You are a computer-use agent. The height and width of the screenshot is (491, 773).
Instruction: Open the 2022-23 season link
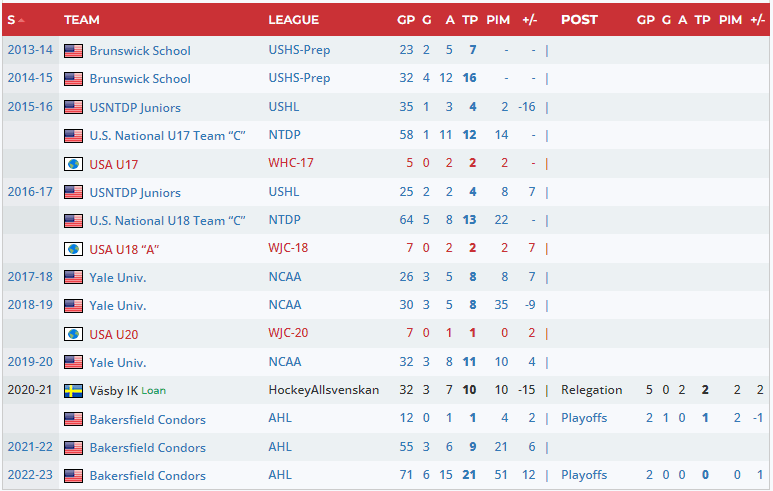[x=28, y=476]
